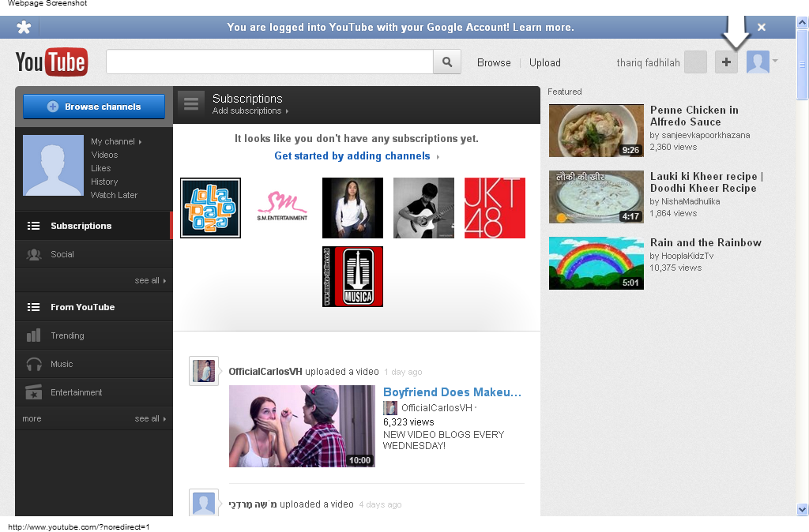Expand 'see all' at the sidebar bottom
809x532 pixels.
point(147,418)
